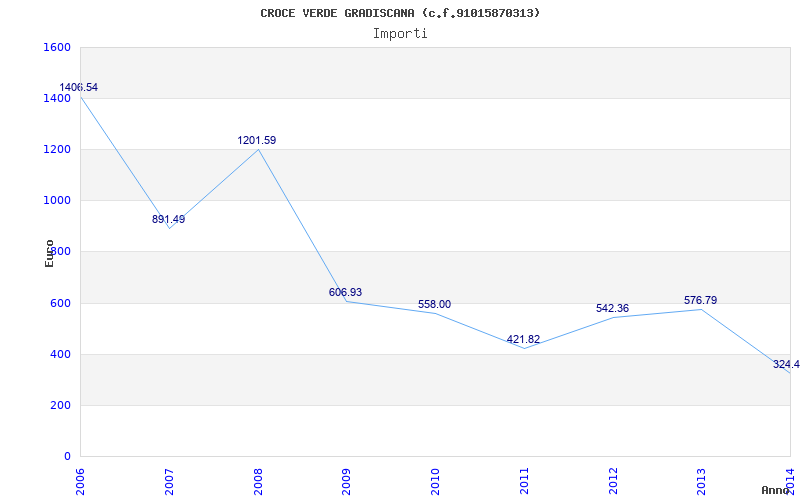This screenshot has height=500, width=800.
Task: Click the 2010 x-axis year label
Action: (435, 480)
